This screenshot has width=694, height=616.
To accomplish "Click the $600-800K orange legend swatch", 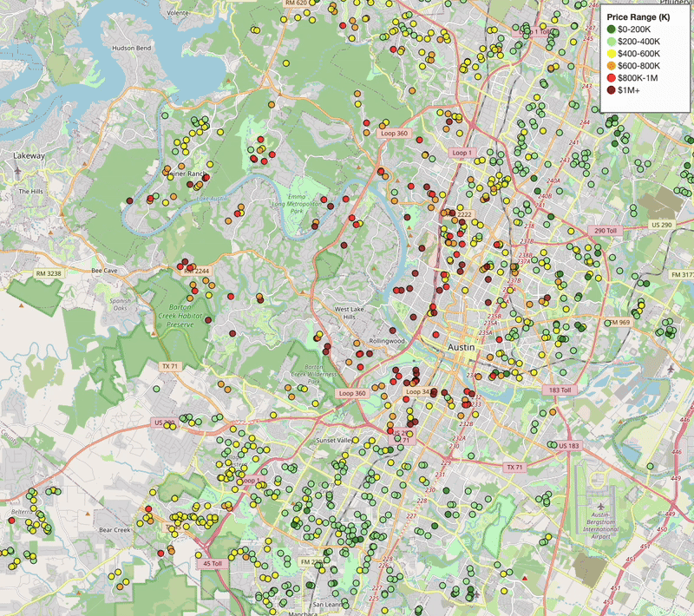I will click(612, 65).
